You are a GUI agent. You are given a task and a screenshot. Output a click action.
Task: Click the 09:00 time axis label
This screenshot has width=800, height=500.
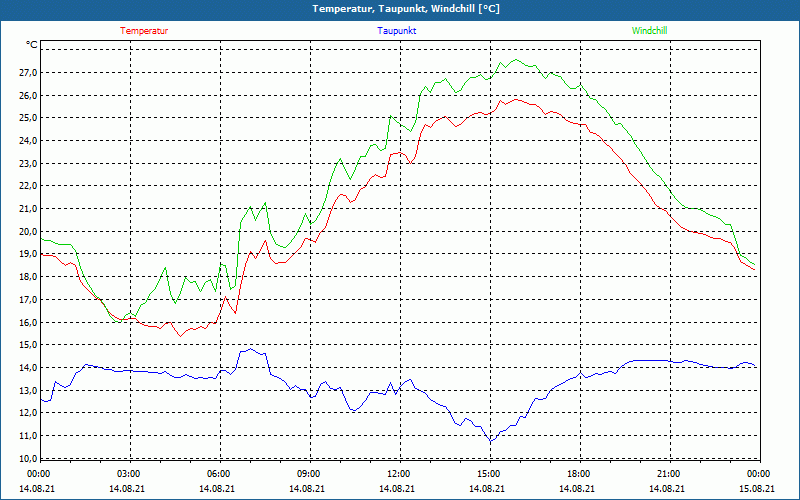(x=309, y=474)
